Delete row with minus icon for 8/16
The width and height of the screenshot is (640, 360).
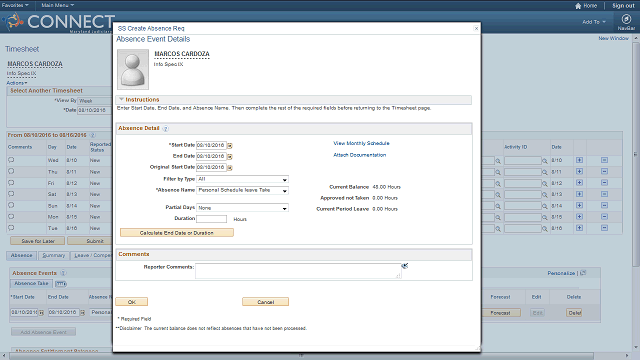604,228
